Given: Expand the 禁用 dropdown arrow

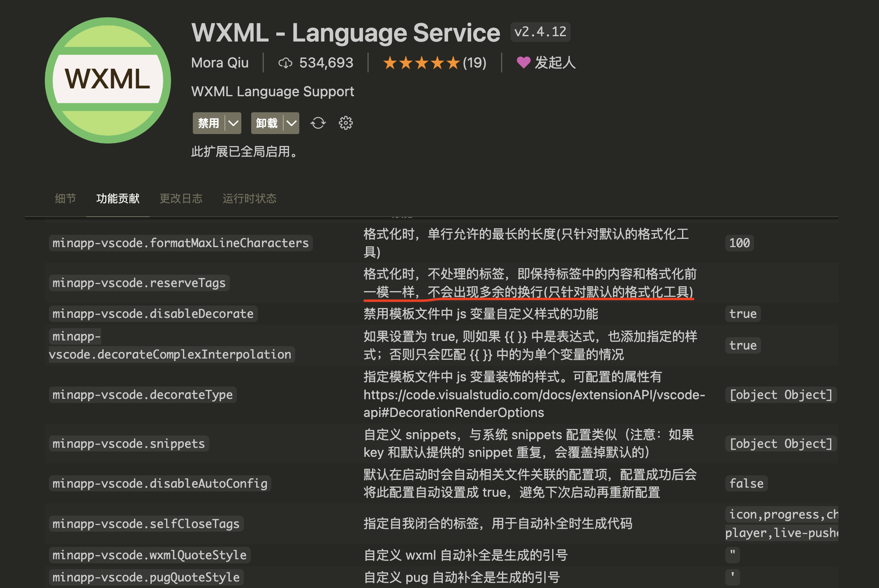Looking at the screenshot, I should pyautogui.click(x=233, y=123).
